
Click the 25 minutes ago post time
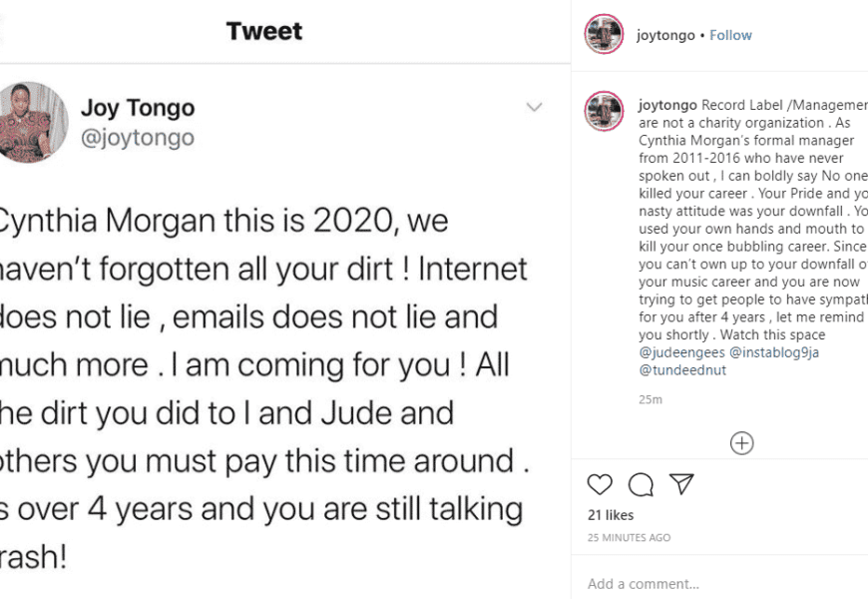[629, 538]
